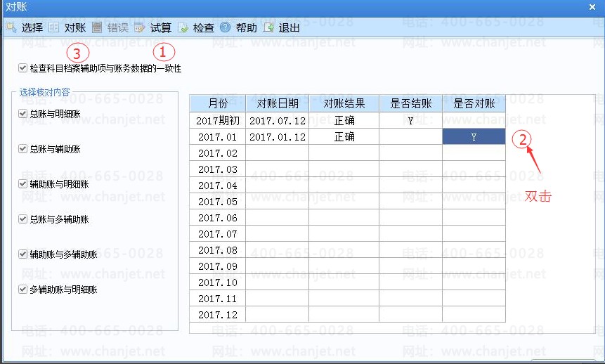The height and width of the screenshot is (364, 605).
Task: Click the 选择 toolbar icon
Action: click(x=11, y=28)
